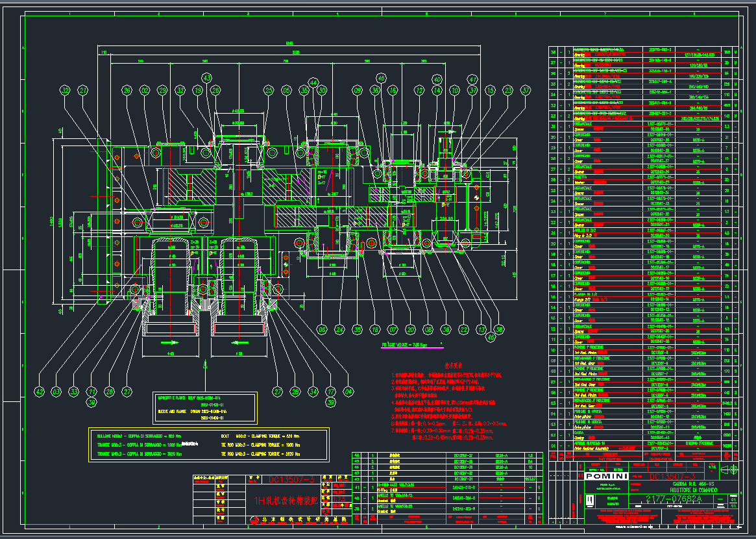Select the 1:7.5 scale value
This screenshot has height=539, width=756.
pos(711,466)
